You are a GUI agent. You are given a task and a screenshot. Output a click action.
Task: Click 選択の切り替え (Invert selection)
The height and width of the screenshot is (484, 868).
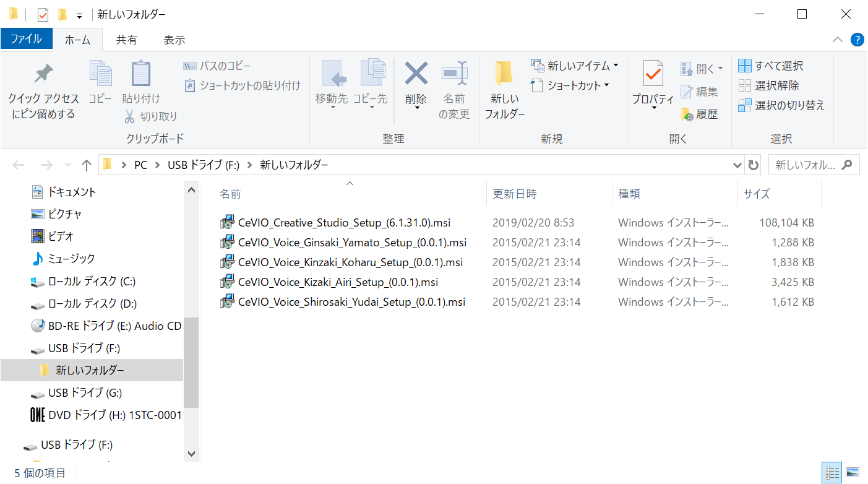pyautogui.click(x=781, y=105)
